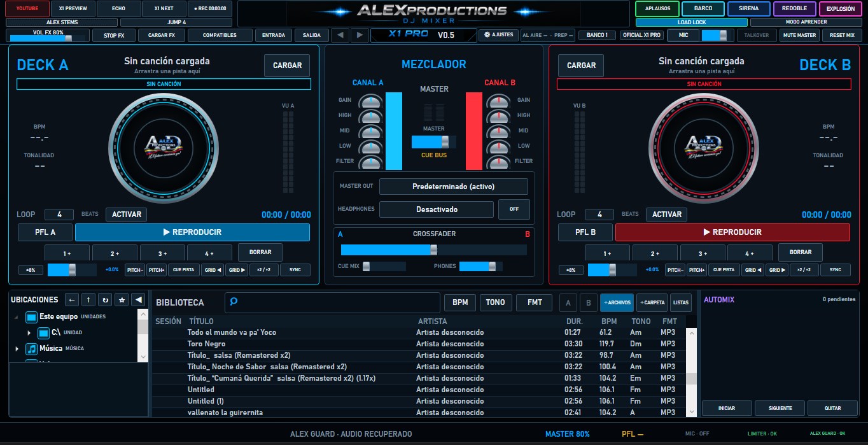
Task: Enable MODO APRENDER
Action: click(806, 22)
